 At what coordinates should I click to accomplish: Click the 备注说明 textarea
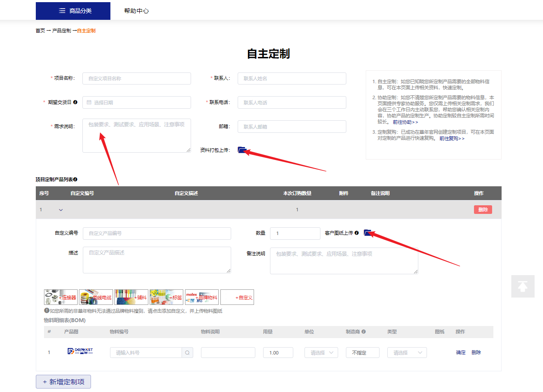[x=344, y=261]
